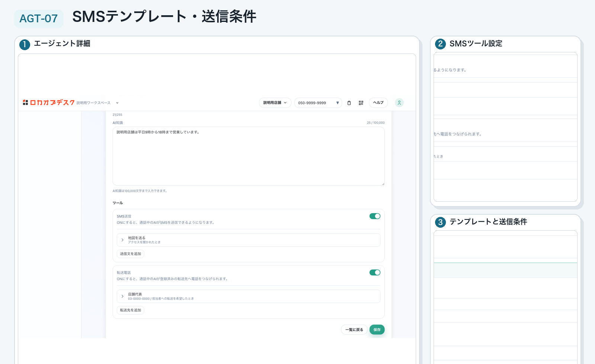Click the AI知識は100,000文字まで入力できます hint text
This screenshot has width=595, height=364.
(140, 191)
